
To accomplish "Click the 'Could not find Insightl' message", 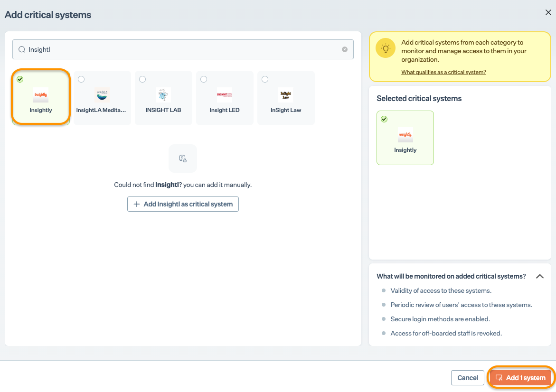I will point(183,185).
